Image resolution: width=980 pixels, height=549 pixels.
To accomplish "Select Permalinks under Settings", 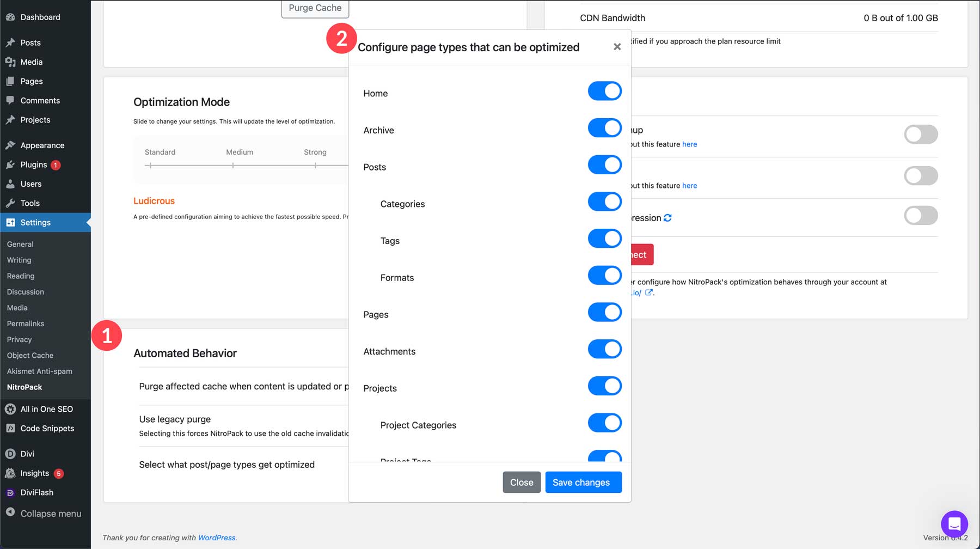I will pyautogui.click(x=25, y=323).
